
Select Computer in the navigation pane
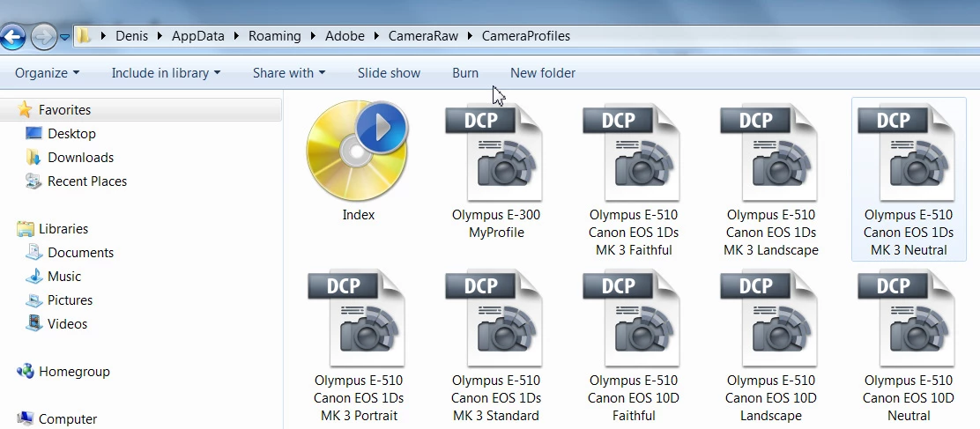point(68,418)
